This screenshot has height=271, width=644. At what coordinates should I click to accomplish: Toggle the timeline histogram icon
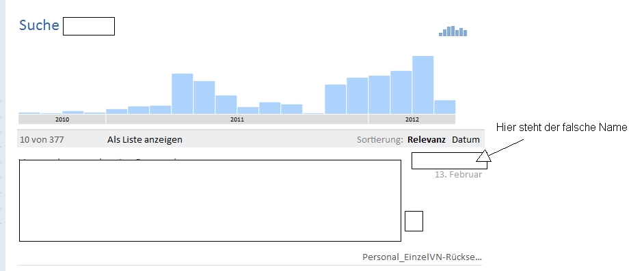pos(453,31)
